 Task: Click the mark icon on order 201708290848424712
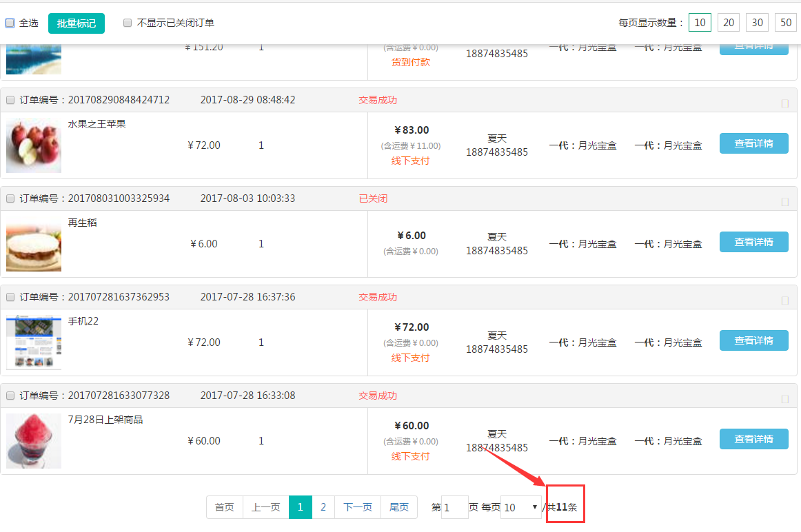coord(784,104)
